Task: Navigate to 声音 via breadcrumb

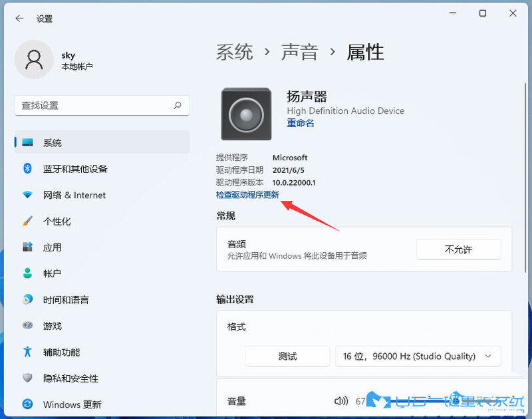Action: (299, 52)
